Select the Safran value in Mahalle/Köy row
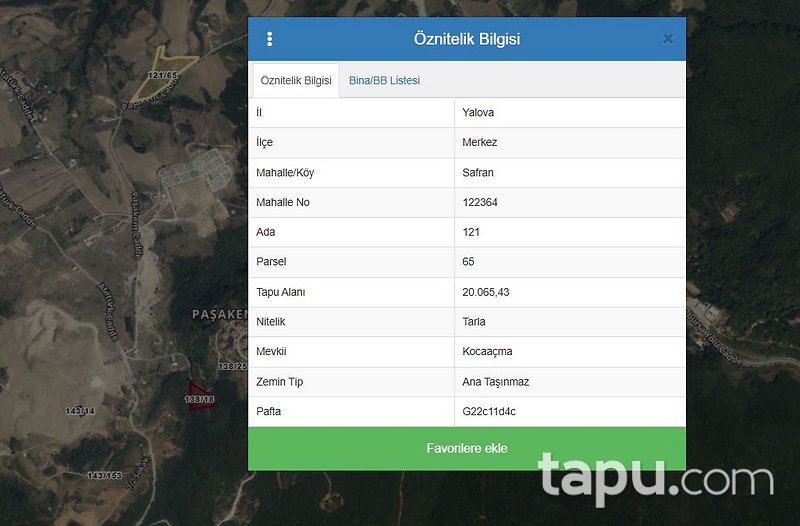This screenshot has height=526, width=800. click(x=478, y=173)
